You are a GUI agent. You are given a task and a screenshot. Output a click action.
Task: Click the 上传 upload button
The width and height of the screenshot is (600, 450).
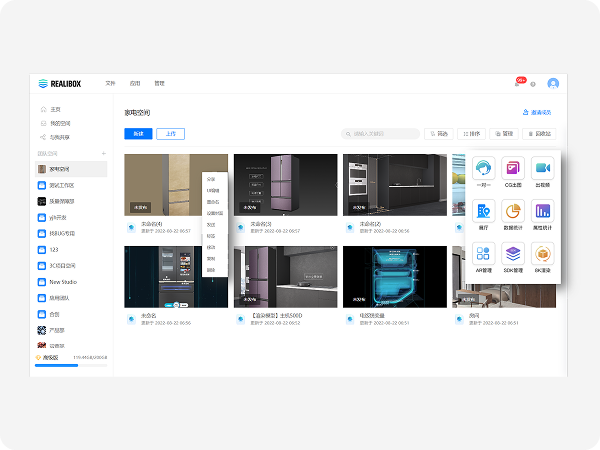[171, 133]
